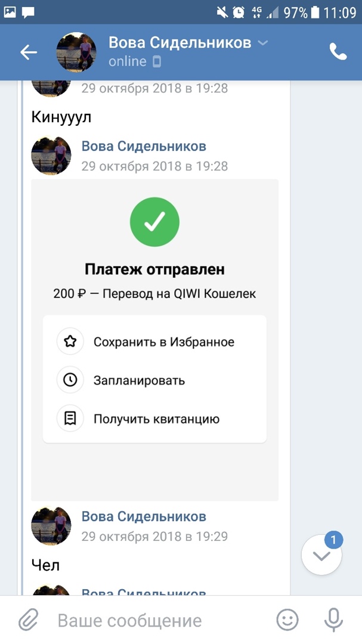Image resolution: width=362 pixels, height=644 pixels.
Task: Open the notification image icon in status bar
Action: tap(10, 11)
